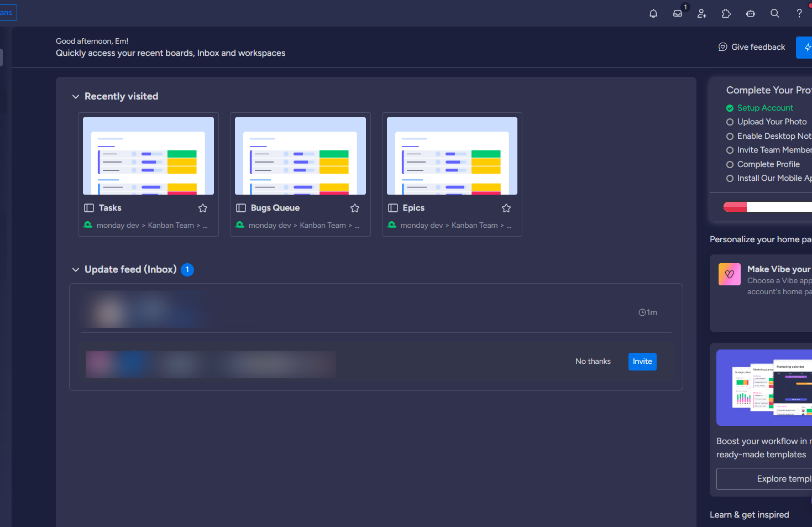Click the blue Invite button
This screenshot has width=812, height=527.
click(642, 362)
